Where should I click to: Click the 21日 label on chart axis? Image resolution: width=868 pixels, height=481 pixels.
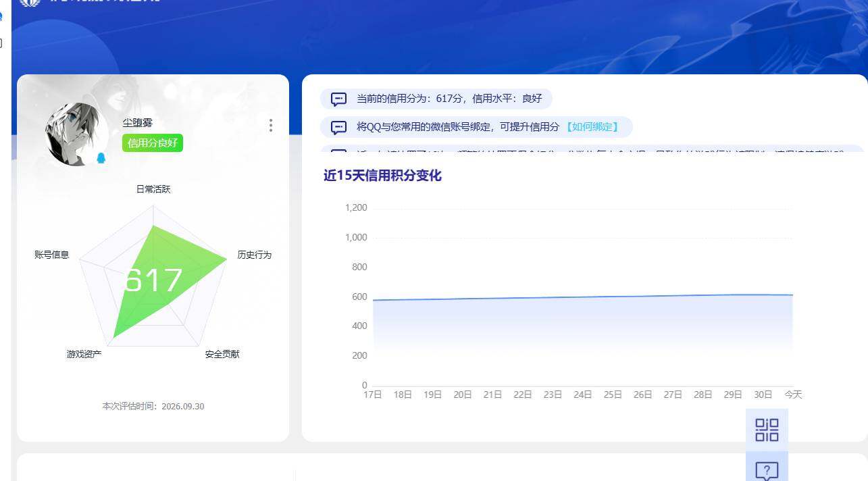pos(492,395)
